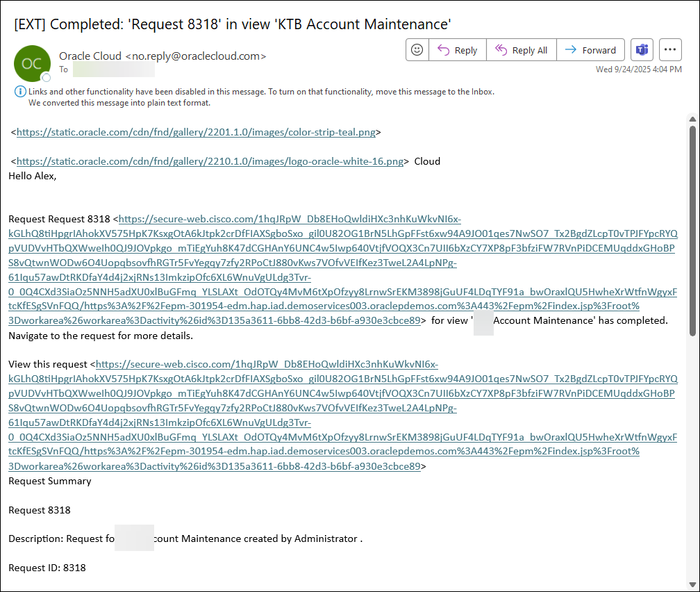Click the OC sender avatar
Image resolution: width=700 pixels, height=592 pixels.
32,63
